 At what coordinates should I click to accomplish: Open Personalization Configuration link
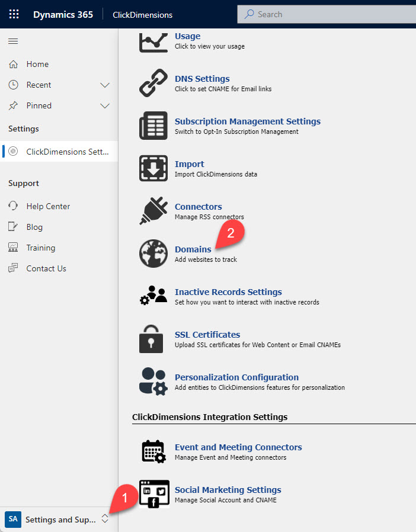coord(237,377)
